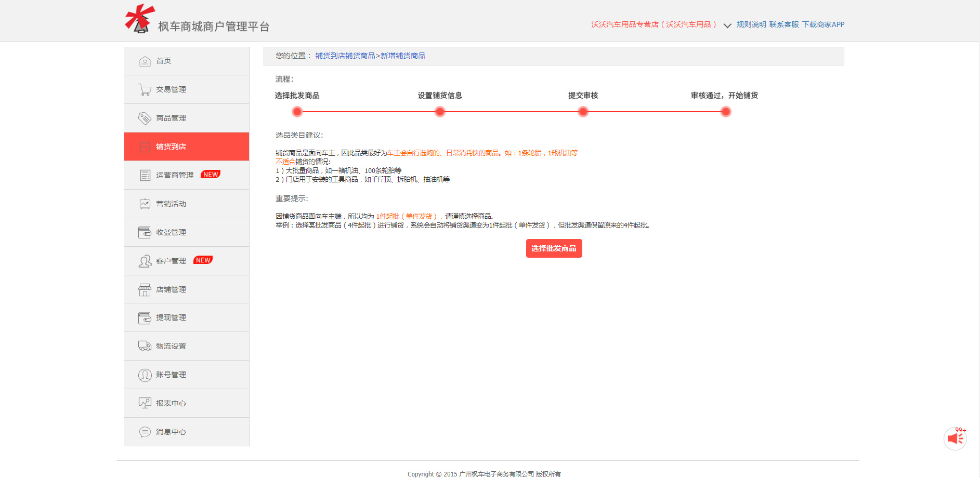
Task: Click the 客户管理 customers icon
Action: pyautogui.click(x=144, y=260)
